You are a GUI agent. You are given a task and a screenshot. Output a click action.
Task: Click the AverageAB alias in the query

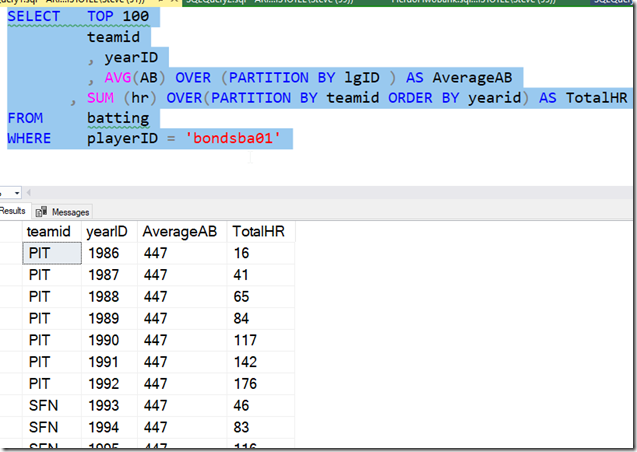(x=472, y=78)
